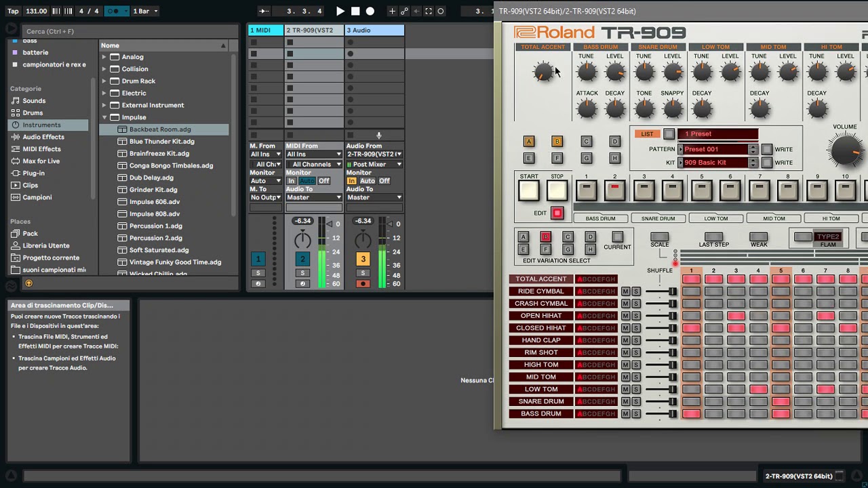Select the 3 Audio track header
This screenshot has height=488, width=868.
coord(374,30)
